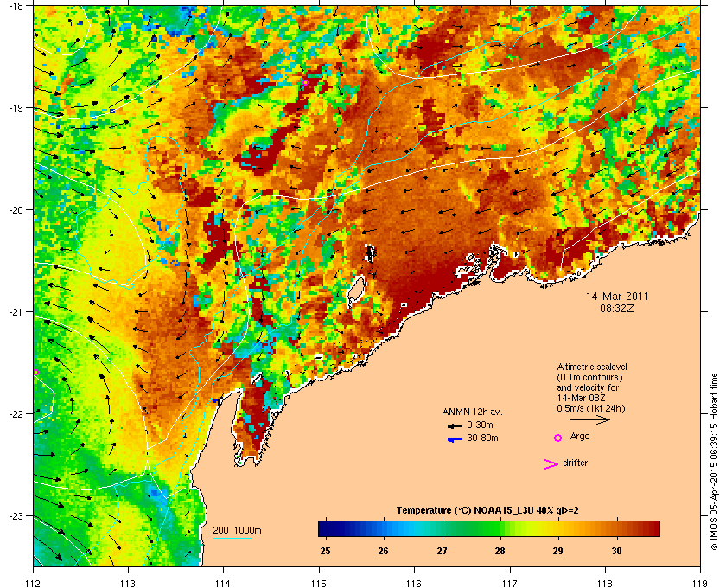The height and width of the screenshot is (588, 726).
Task: Click the colorbar tick label 29
Action: tap(557, 551)
